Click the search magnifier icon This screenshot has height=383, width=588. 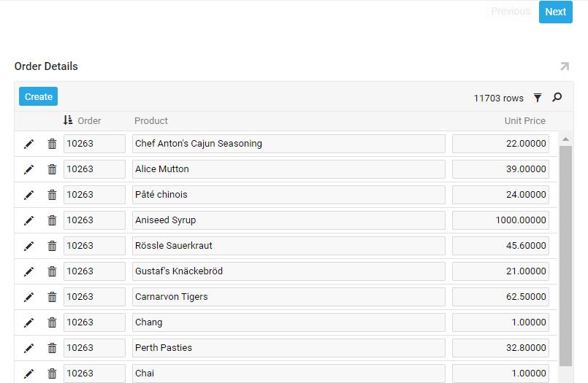click(x=557, y=98)
